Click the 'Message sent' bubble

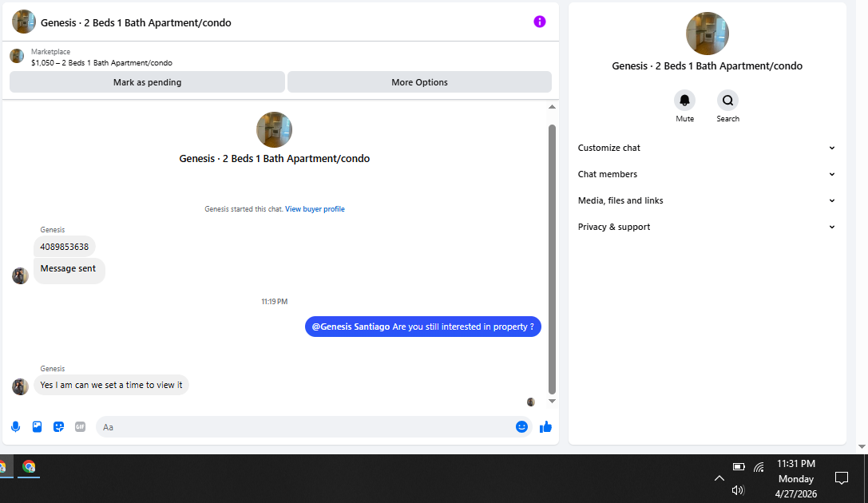point(69,271)
